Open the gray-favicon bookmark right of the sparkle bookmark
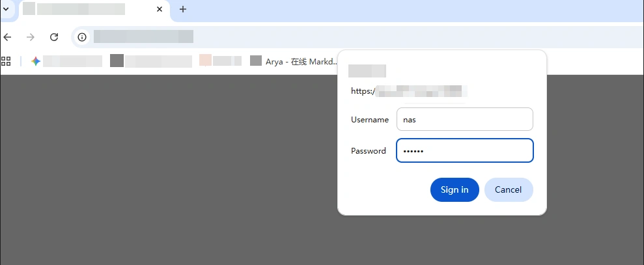Viewport: 644px width, 265px height. pyautogui.click(x=150, y=61)
